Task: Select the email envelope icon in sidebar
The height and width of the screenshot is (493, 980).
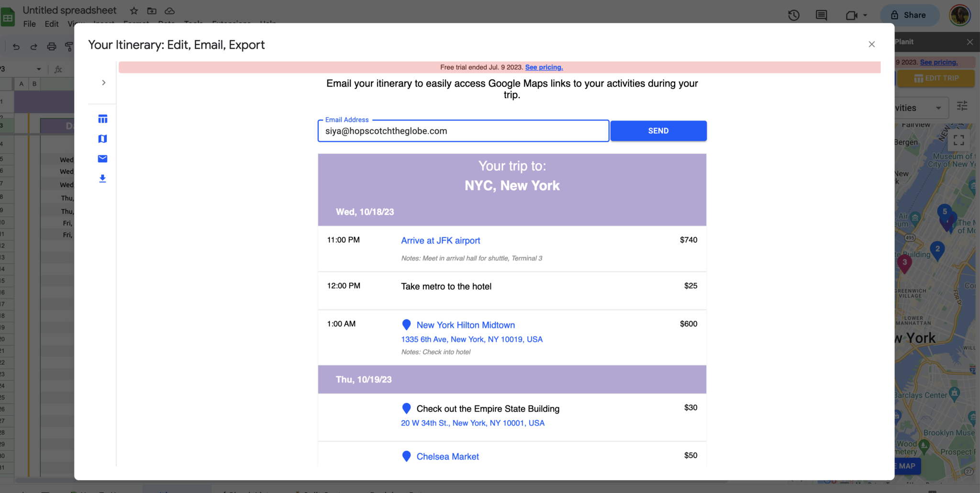Action: 102,159
